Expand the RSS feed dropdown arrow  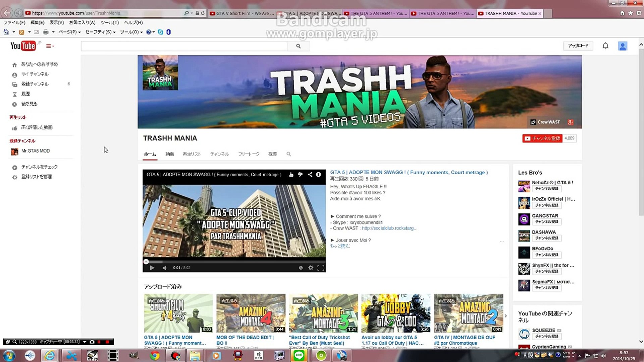pos(29,32)
